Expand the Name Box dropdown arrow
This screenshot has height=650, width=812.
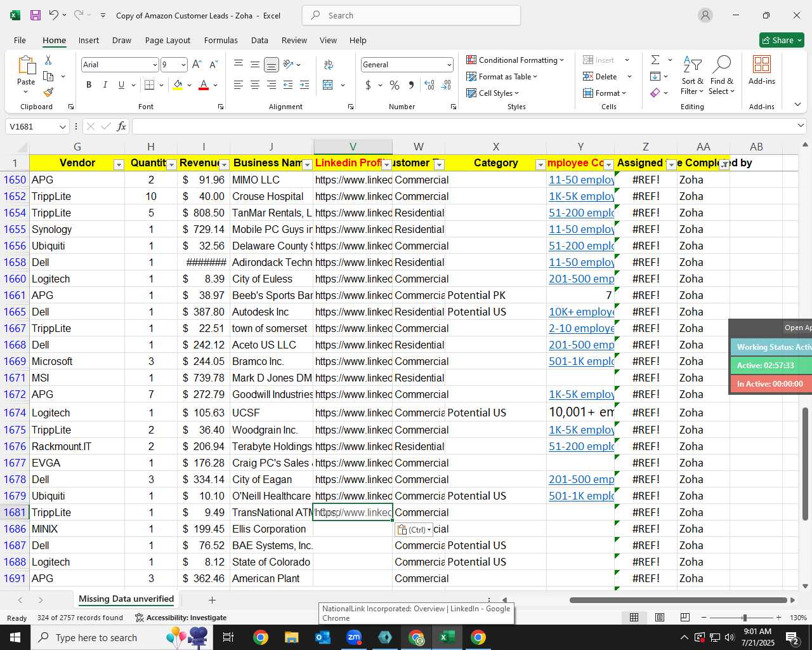[x=62, y=126]
